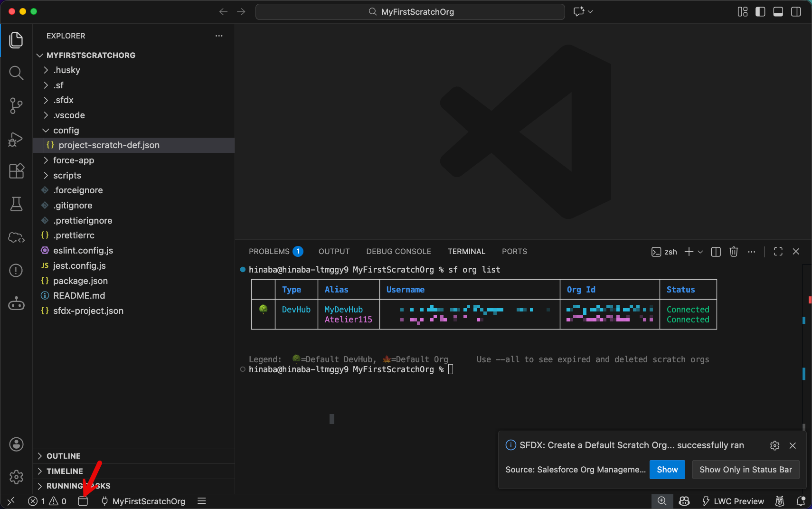Viewport: 812px width, 509px height.
Task: Split the terminal panel
Action: tap(716, 252)
